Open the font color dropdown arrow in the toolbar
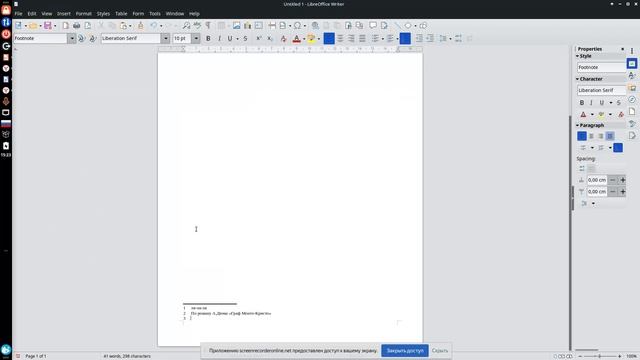Image resolution: width=640 pixels, height=360 pixels. (304, 39)
